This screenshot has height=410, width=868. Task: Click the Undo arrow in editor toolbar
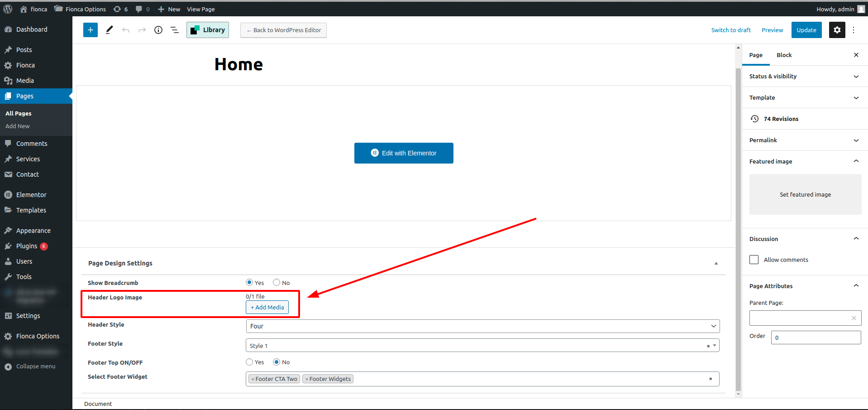pyautogui.click(x=126, y=30)
